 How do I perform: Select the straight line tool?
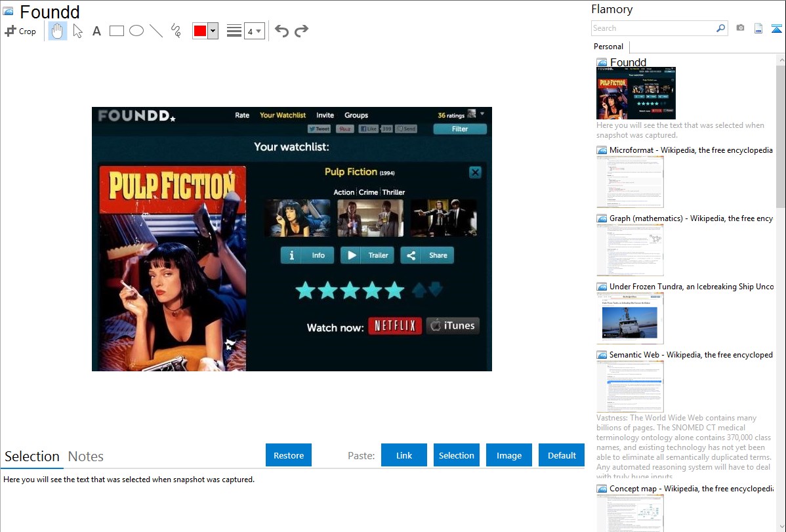click(x=156, y=31)
